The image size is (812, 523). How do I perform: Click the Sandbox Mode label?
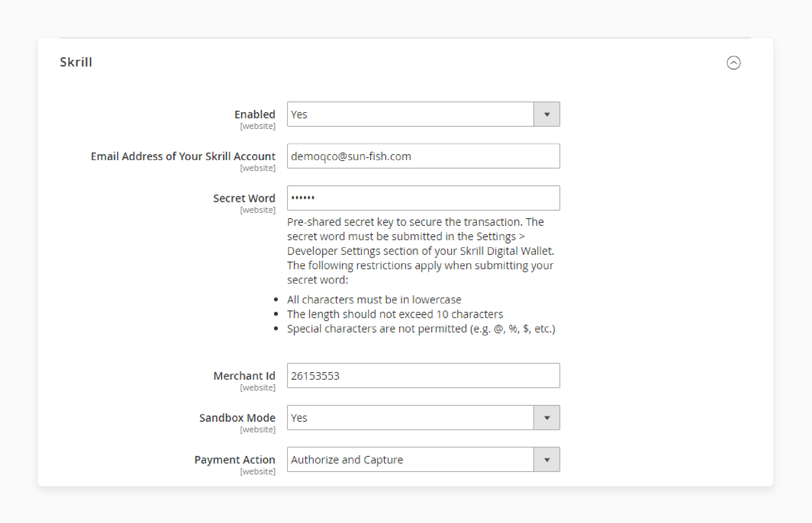click(237, 418)
